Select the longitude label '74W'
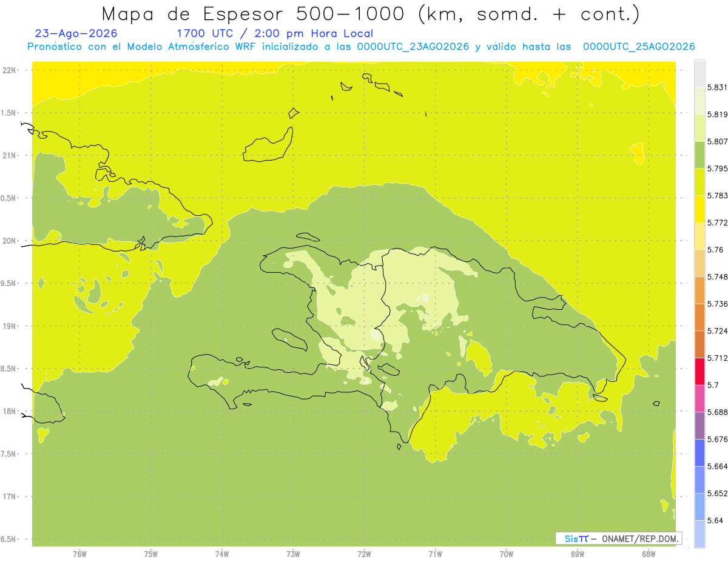 222,554
